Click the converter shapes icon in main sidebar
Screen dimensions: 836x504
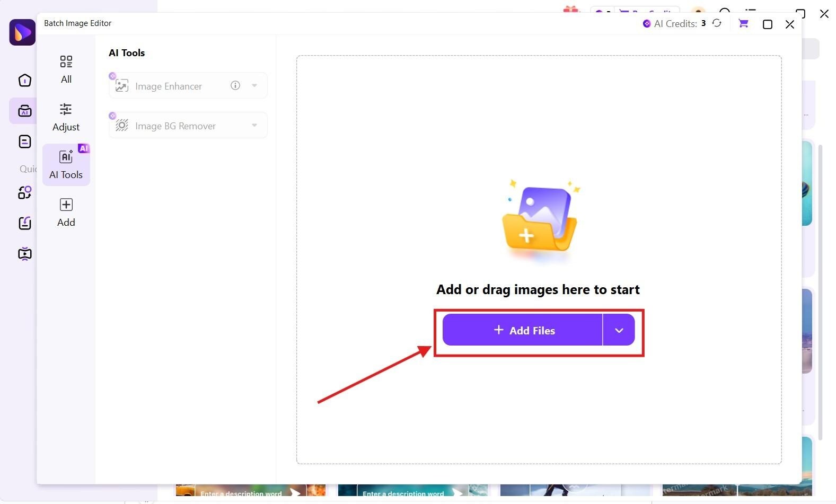click(25, 192)
